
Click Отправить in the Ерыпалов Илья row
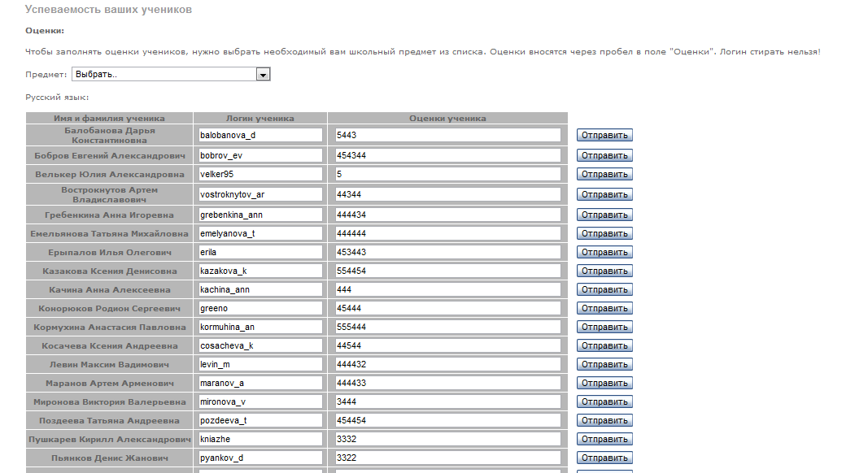[x=604, y=252]
